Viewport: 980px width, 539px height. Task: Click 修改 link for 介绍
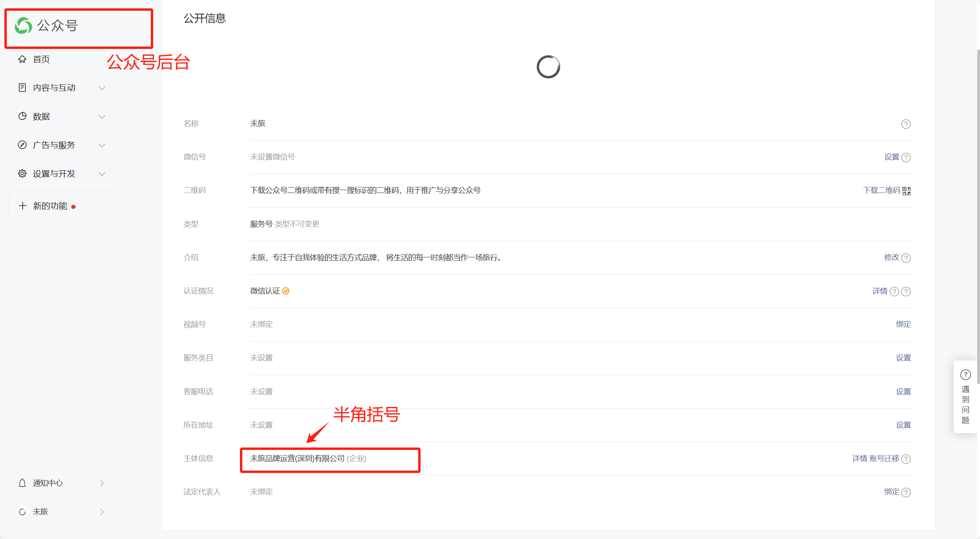[x=891, y=257]
